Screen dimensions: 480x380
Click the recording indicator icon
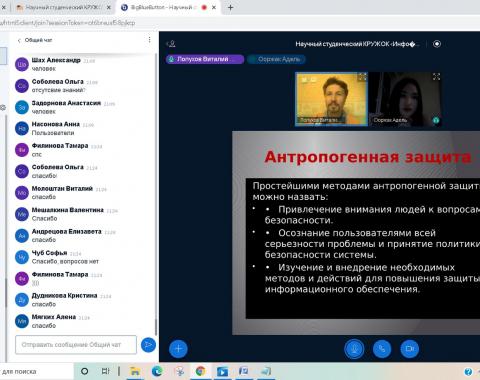pyautogui.click(x=437, y=44)
